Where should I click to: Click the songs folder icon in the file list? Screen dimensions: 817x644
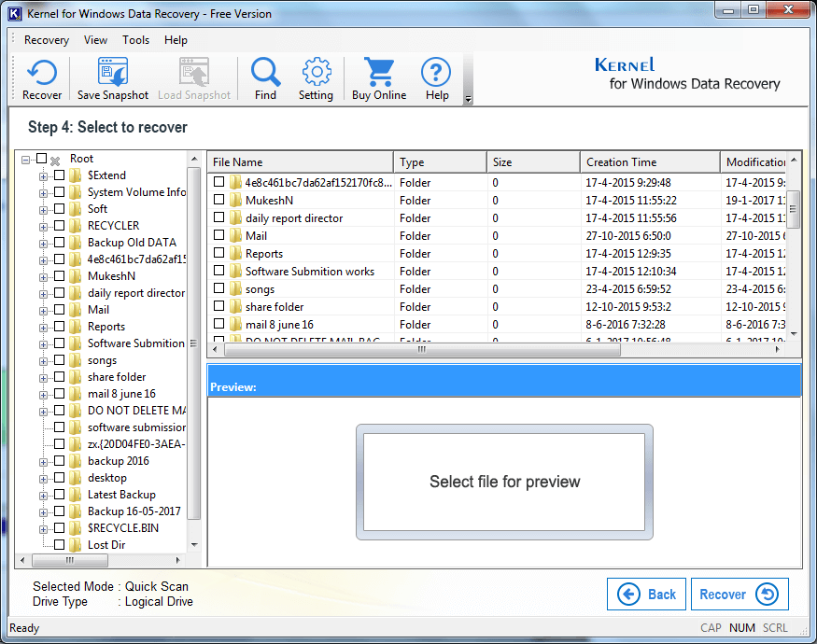[235, 288]
